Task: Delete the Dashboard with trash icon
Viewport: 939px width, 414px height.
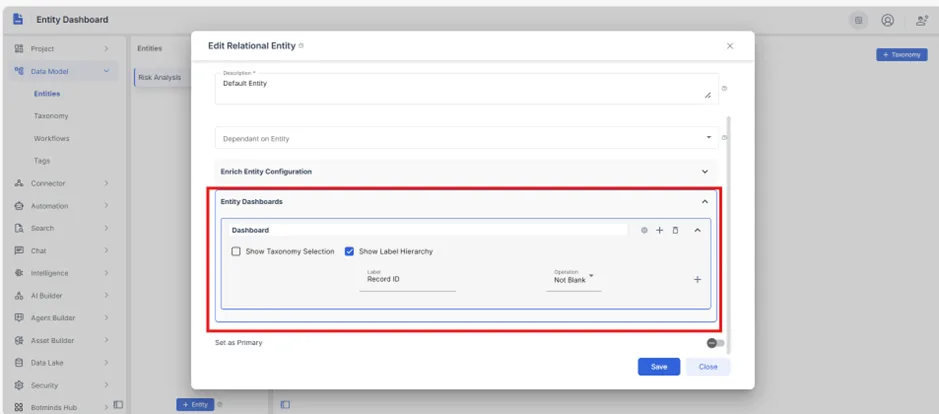Action: pos(676,230)
